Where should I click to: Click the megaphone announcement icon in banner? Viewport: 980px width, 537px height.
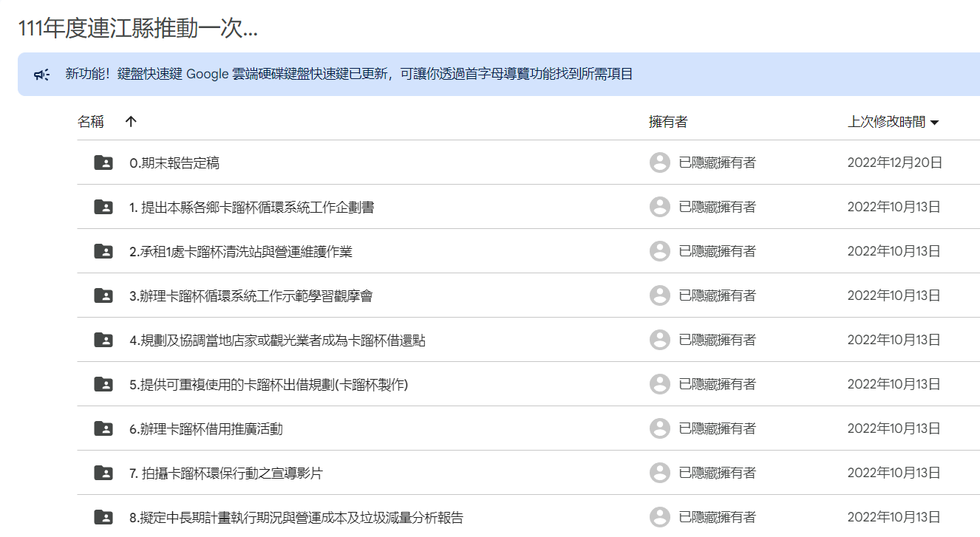41,74
